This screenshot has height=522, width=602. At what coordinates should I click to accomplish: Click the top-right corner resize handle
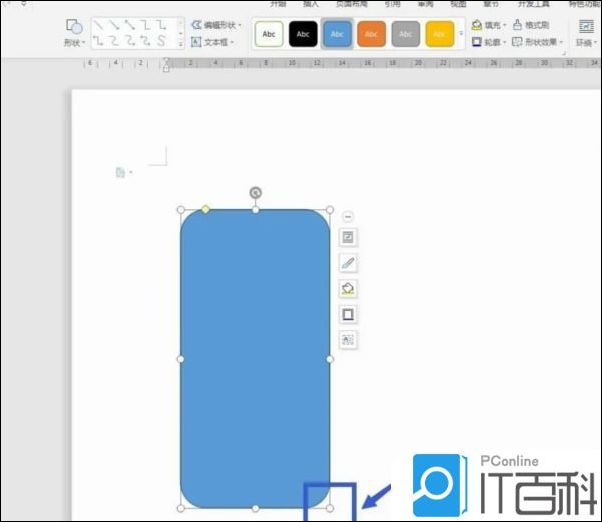[x=330, y=210]
